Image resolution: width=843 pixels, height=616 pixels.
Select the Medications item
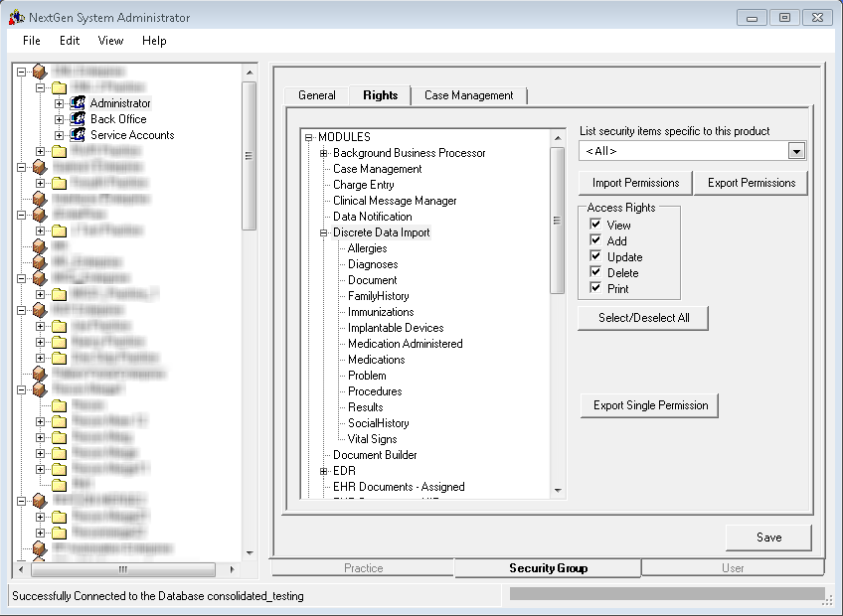(376, 359)
